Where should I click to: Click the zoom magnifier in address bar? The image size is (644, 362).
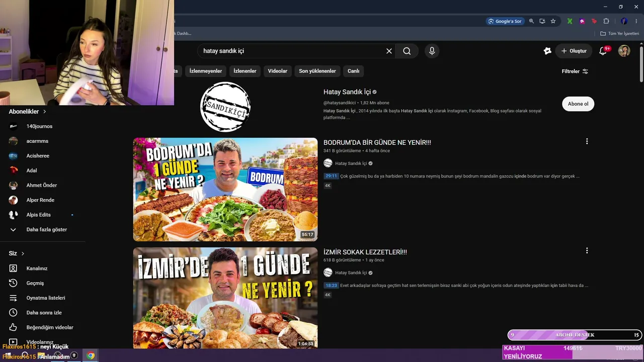(x=531, y=21)
